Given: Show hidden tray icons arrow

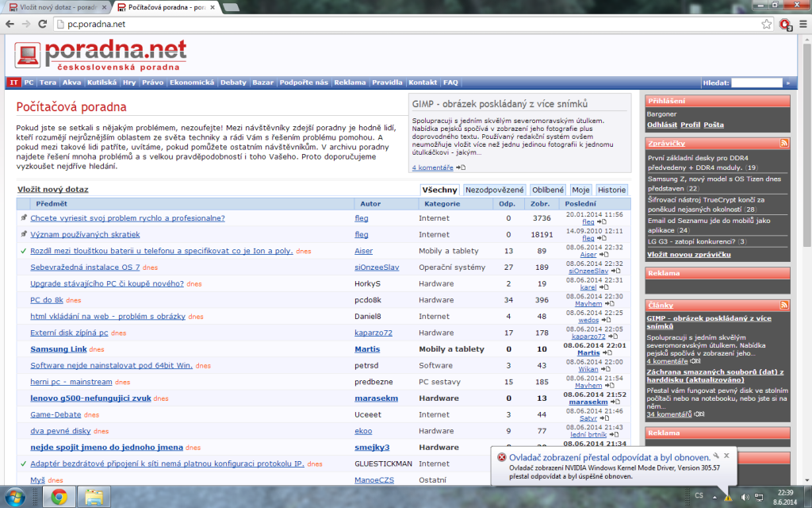Looking at the screenshot, I should pos(714,497).
